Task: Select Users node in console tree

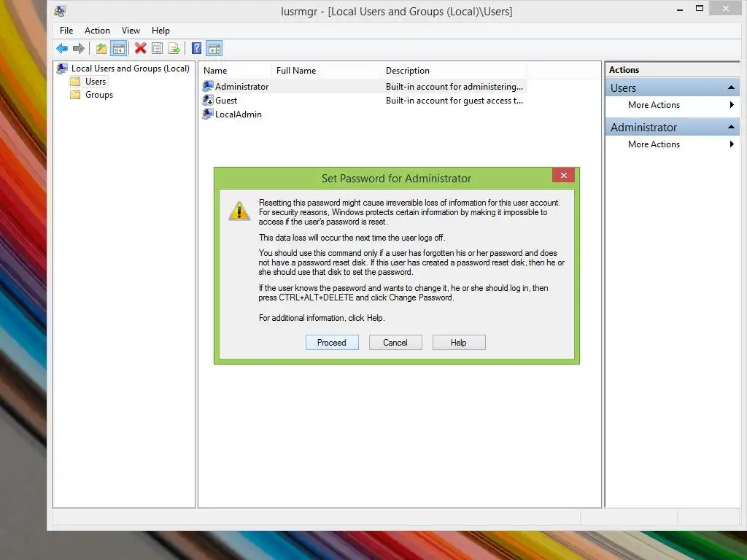Action: (x=96, y=82)
